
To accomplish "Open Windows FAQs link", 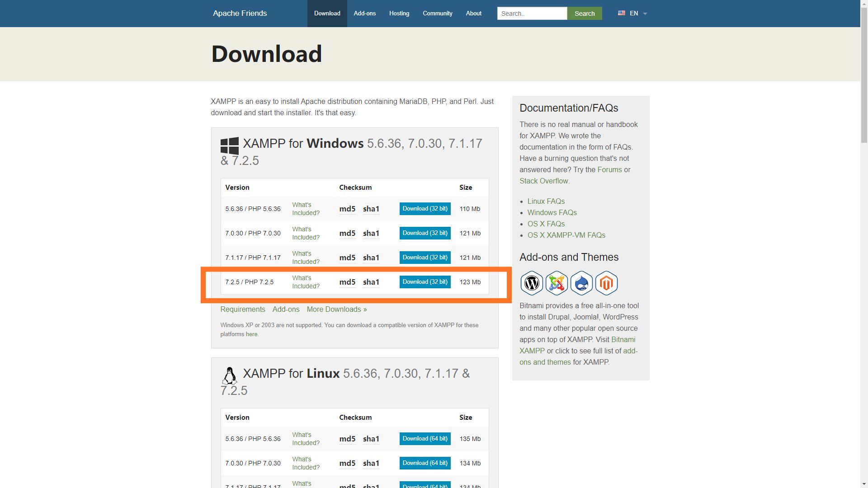I will coord(552,212).
